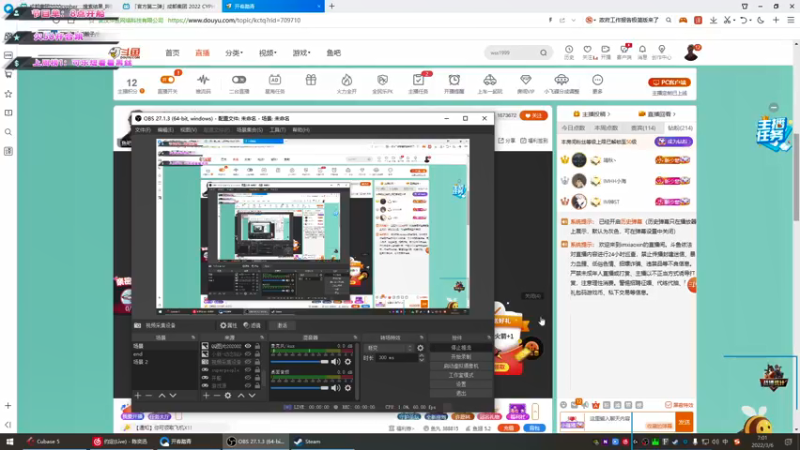Image resolution: width=800 pixels, height=450 pixels.
Task: Open desktop audio gear settings in mixer
Action: tap(348, 388)
